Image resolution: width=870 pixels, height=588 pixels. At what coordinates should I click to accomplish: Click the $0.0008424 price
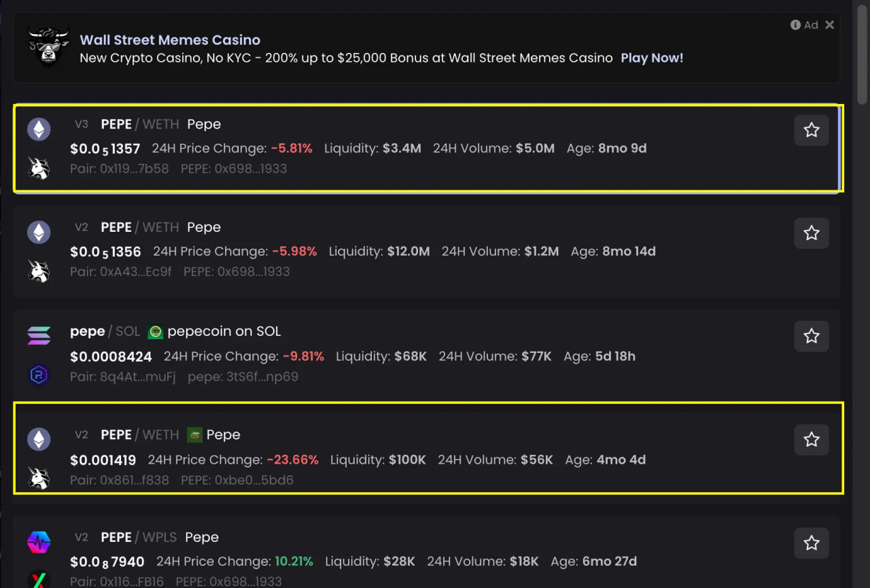111,356
